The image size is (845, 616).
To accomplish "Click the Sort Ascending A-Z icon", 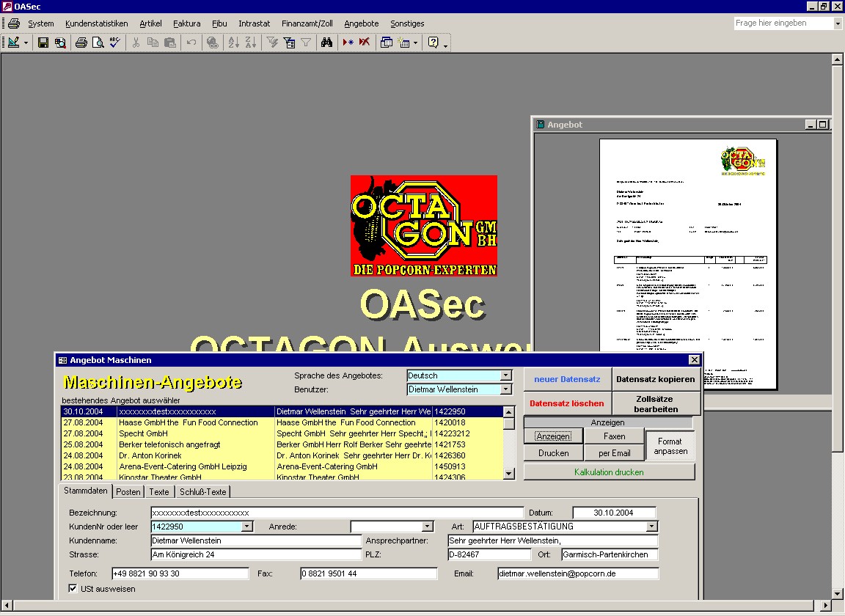I will [234, 43].
